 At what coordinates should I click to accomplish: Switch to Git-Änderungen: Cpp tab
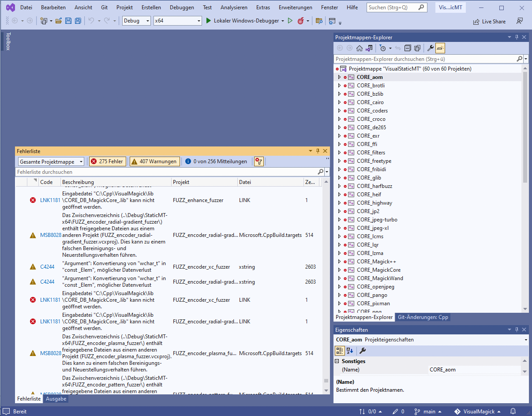pyautogui.click(x=423, y=317)
